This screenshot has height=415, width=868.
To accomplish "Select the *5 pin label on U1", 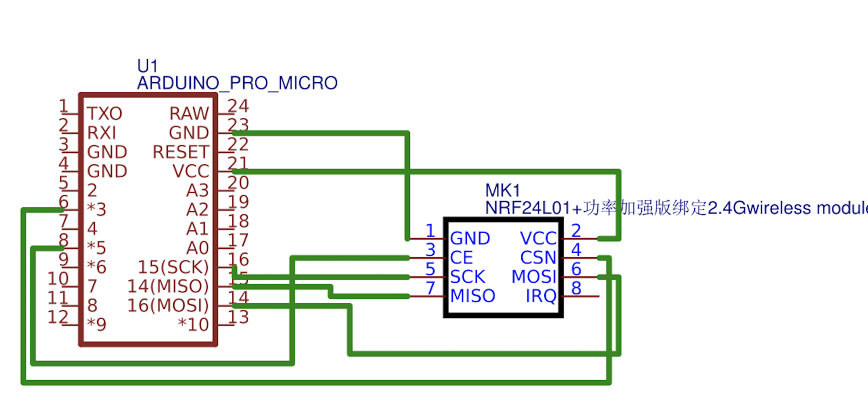I will pos(97,248).
